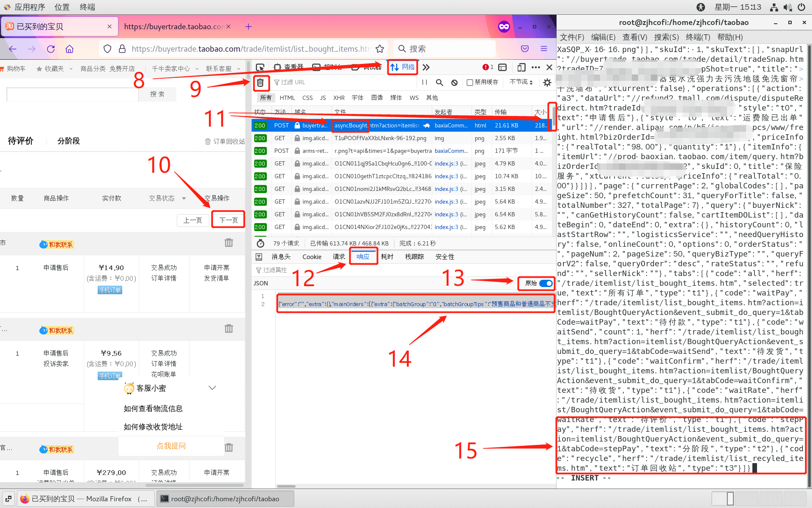Image resolution: width=812 pixels, height=508 pixels.
Task: Click the 搜索 order search button
Action: point(157,94)
